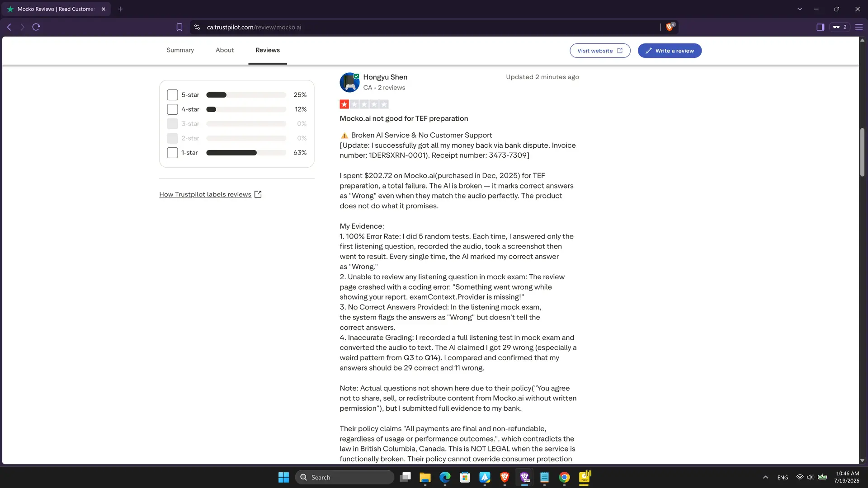
Task: Click the Updated 2 minutes ago timestamp
Action: pos(542,77)
